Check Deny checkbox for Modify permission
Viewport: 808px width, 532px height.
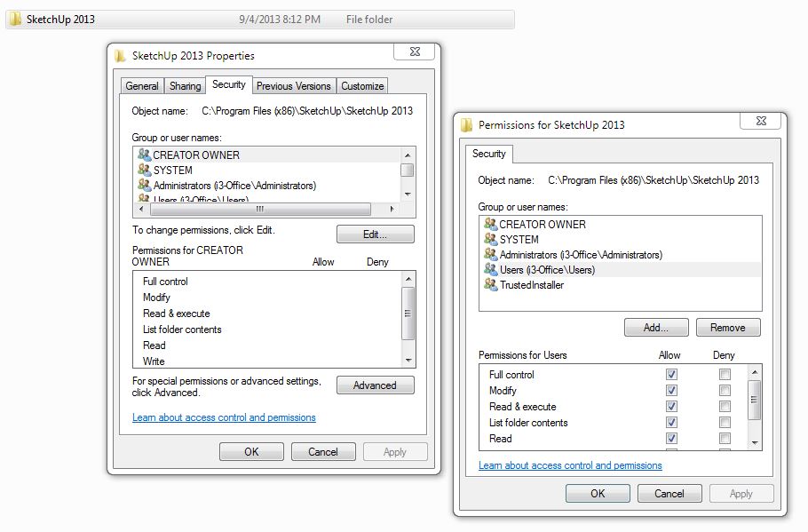click(725, 391)
